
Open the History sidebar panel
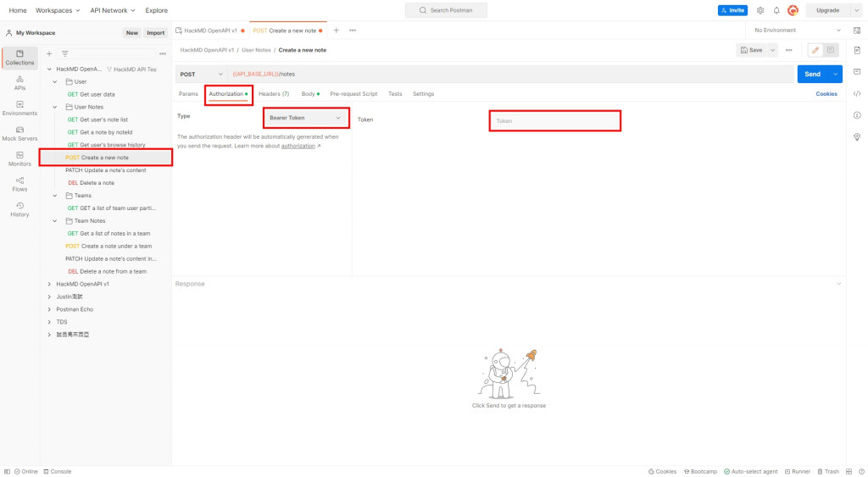pyautogui.click(x=20, y=210)
